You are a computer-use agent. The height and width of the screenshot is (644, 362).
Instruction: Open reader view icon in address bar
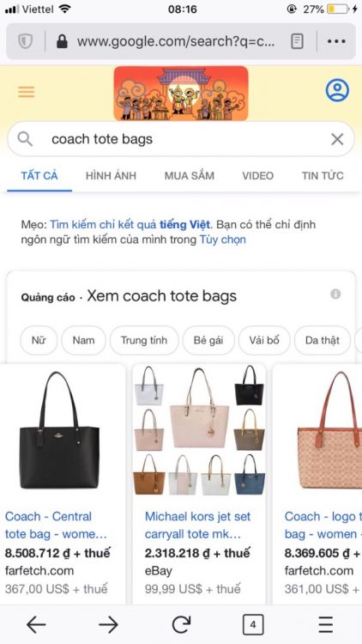pos(297,41)
